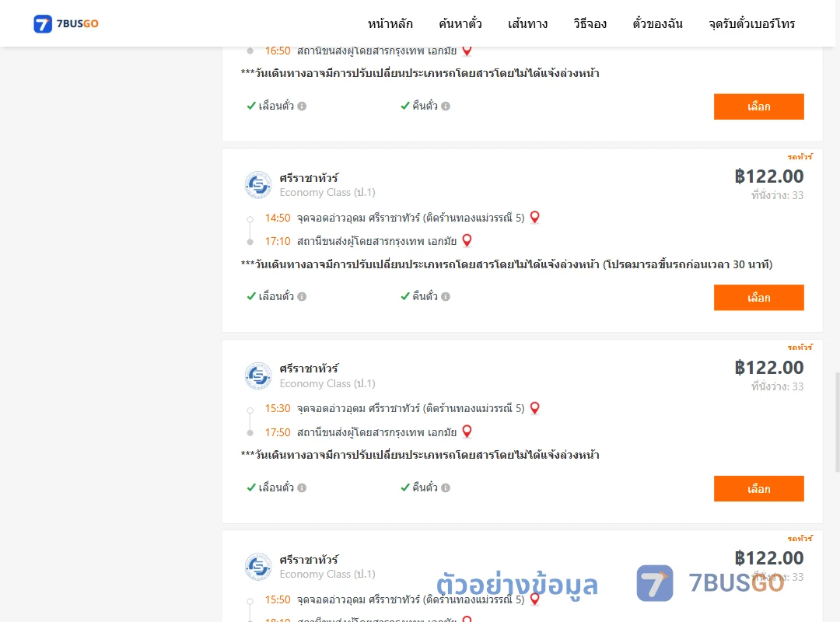Click the 17:50 arrival time text
Screen dimensions: 840x622
[x=278, y=432]
